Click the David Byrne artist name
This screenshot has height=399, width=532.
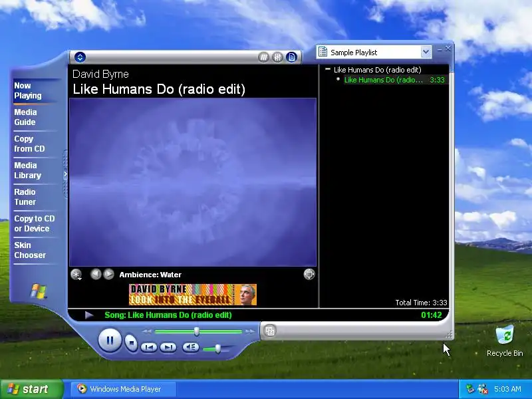click(x=100, y=74)
